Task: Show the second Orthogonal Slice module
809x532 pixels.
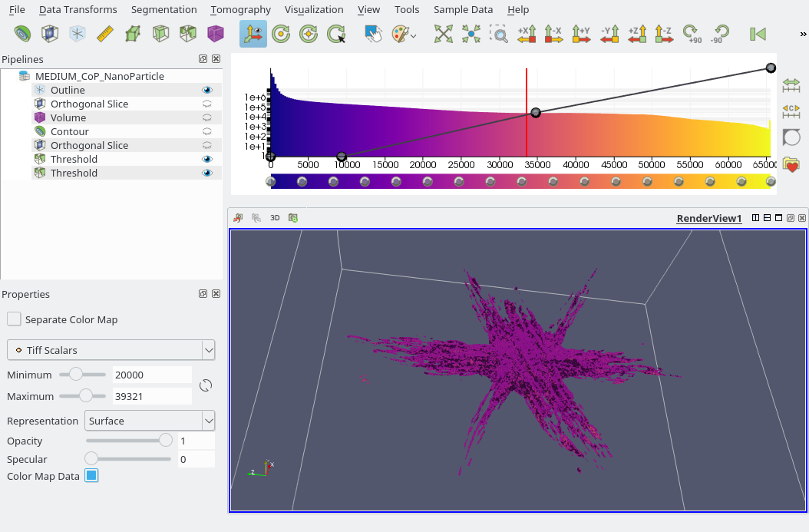Action: click(207, 146)
